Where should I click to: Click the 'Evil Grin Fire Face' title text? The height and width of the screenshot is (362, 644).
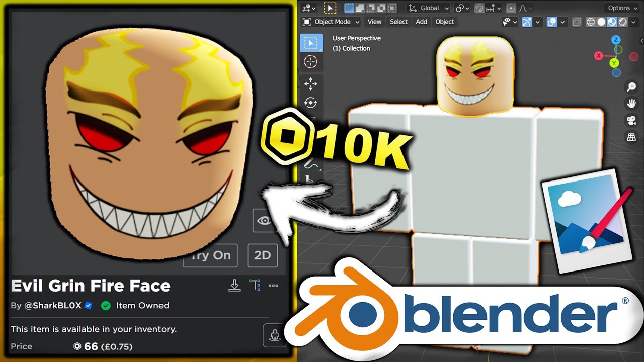(x=91, y=286)
